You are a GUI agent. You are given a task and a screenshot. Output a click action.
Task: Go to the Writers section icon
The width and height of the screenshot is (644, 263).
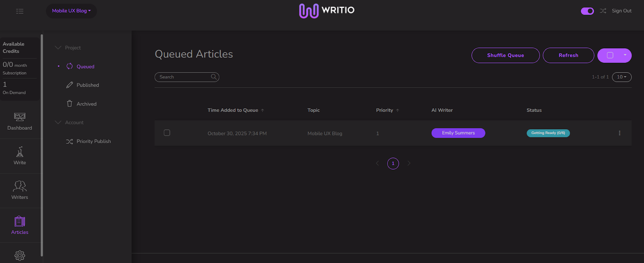[x=20, y=186]
